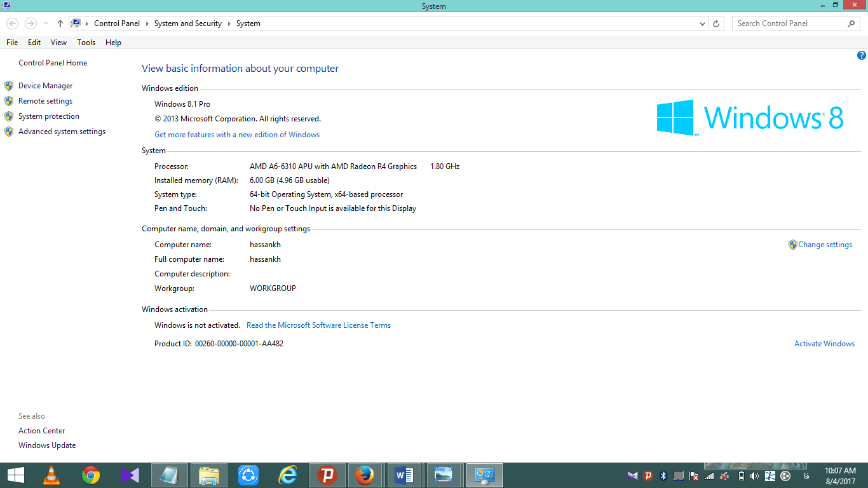Click the WORKGROUP value text
Viewport: 868px width, 488px height.
(273, 288)
